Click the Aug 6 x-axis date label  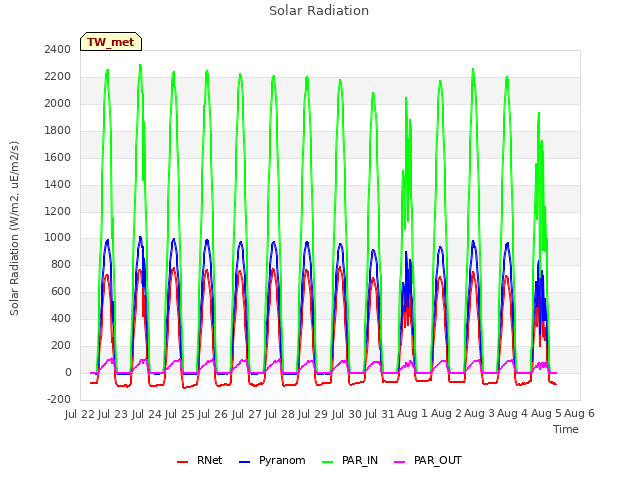pos(580,414)
